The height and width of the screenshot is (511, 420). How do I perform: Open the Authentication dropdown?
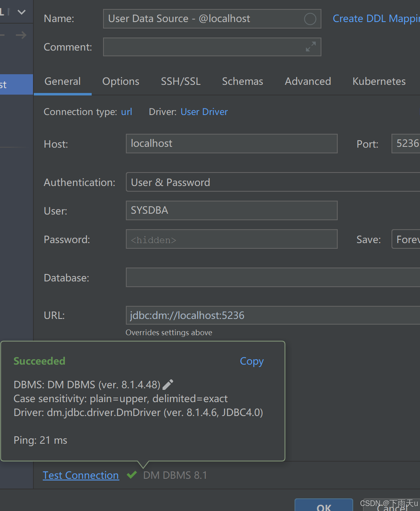pos(273,182)
